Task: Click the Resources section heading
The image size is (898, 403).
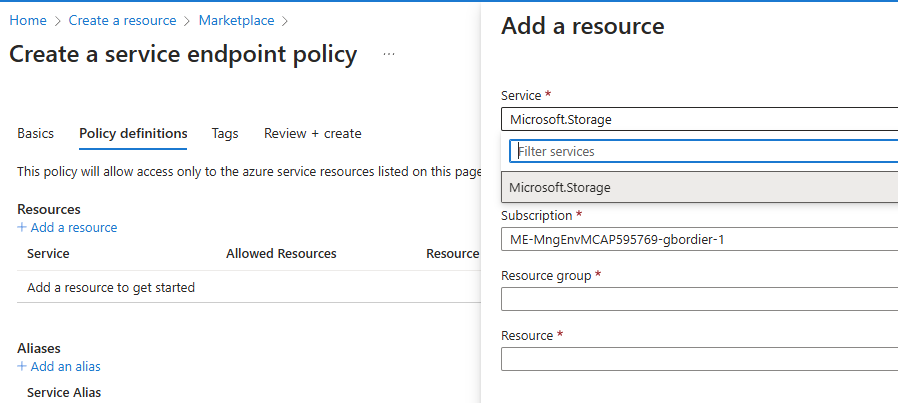Action: pyautogui.click(x=49, y=210)
